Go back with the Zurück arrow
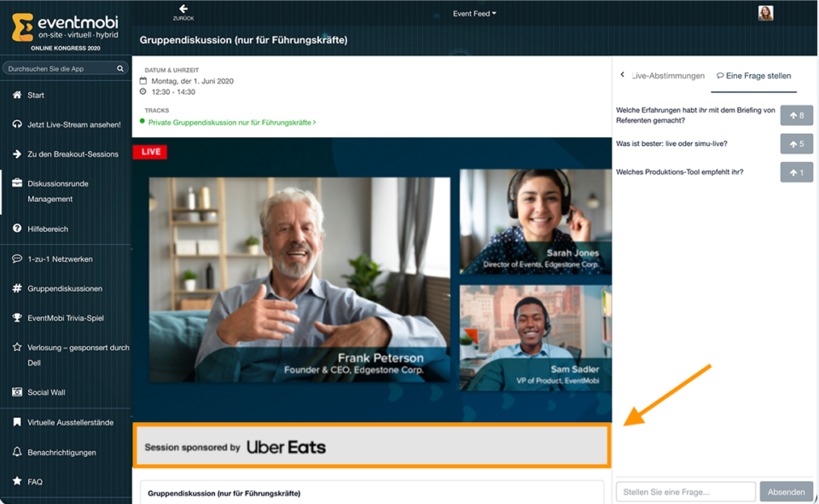This screenshot has width=819, height=504. click(183, 12)
